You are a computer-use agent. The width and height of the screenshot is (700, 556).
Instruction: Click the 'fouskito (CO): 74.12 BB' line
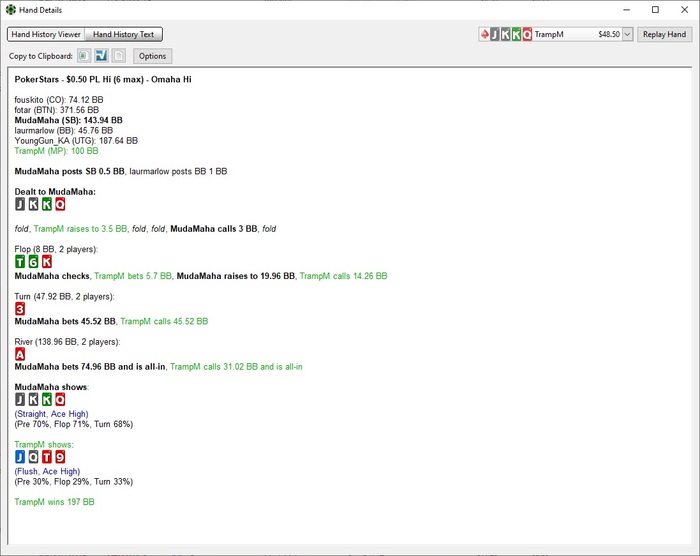pyautogui.click(x=59, y=100)
